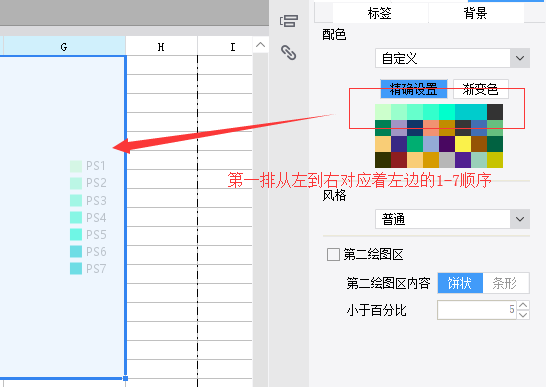Click the PS2 legend entry

[88, 183]
